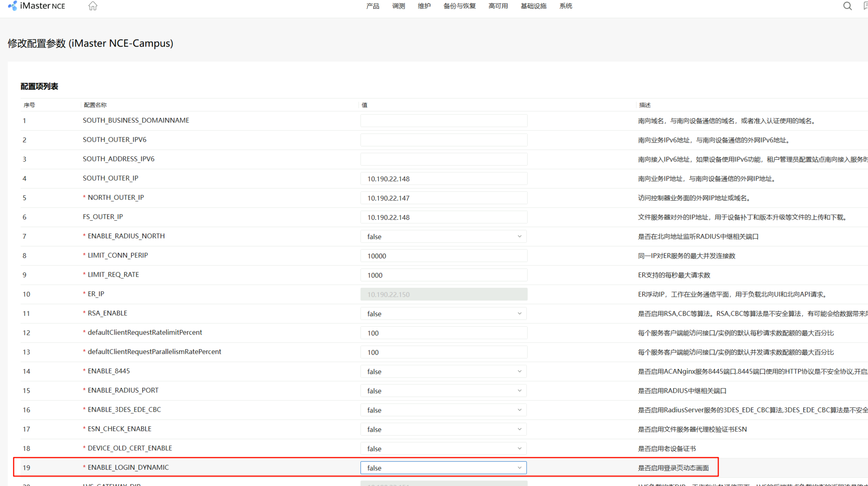
Task: Click LIMIT_CONN_PERIP value field
Action: tap(443, 256)
